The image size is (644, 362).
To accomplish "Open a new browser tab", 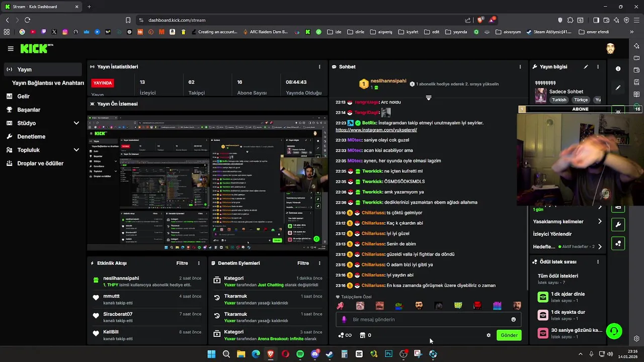I will [89, 7].
